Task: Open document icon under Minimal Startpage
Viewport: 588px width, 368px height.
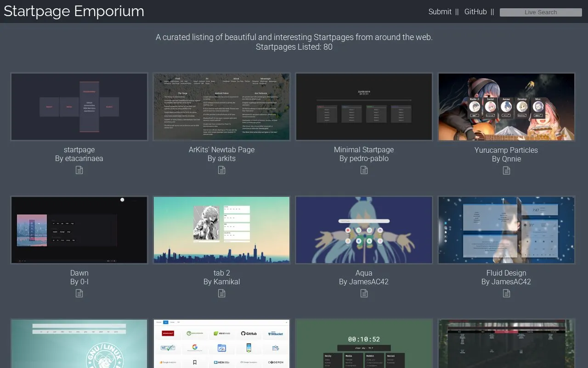Action: coord(364,170)
